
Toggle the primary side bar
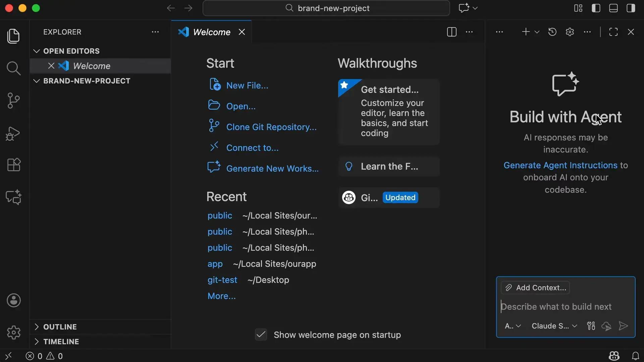click(596, 8)
